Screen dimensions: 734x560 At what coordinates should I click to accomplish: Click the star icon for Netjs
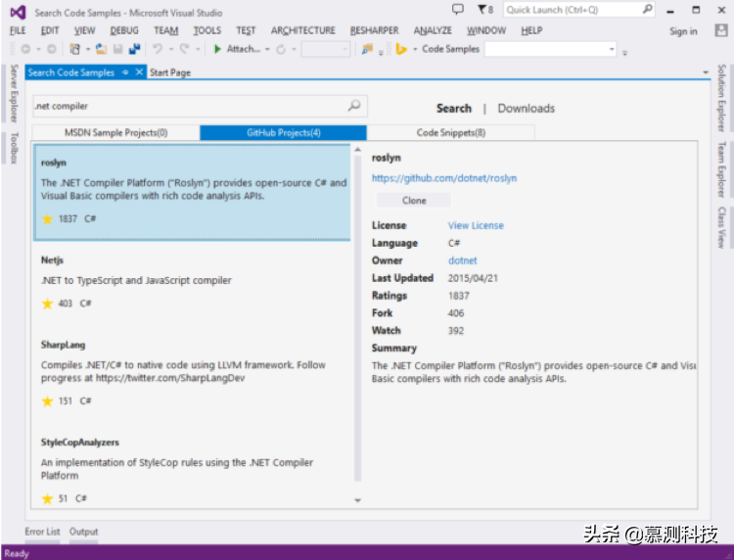point(47,303)
